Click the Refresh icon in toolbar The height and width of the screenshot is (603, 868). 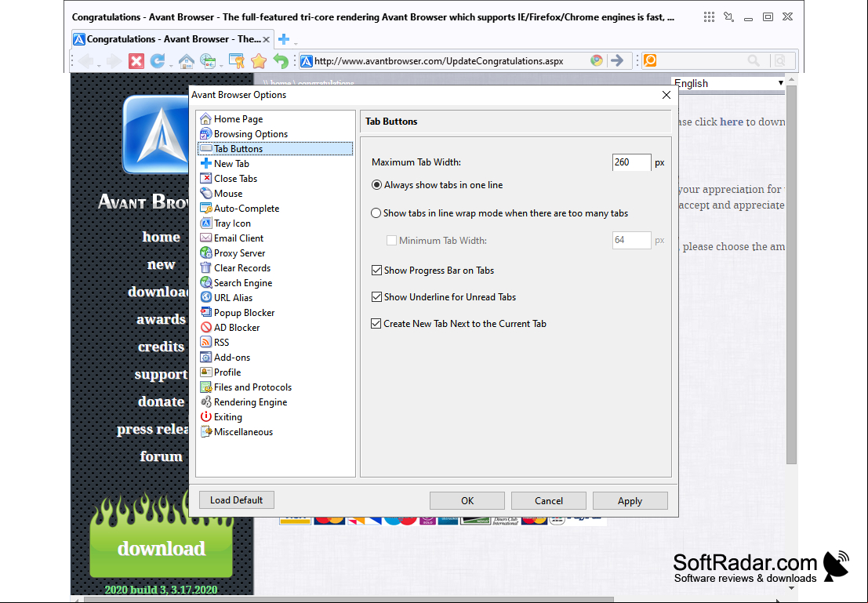click(158, 61)
